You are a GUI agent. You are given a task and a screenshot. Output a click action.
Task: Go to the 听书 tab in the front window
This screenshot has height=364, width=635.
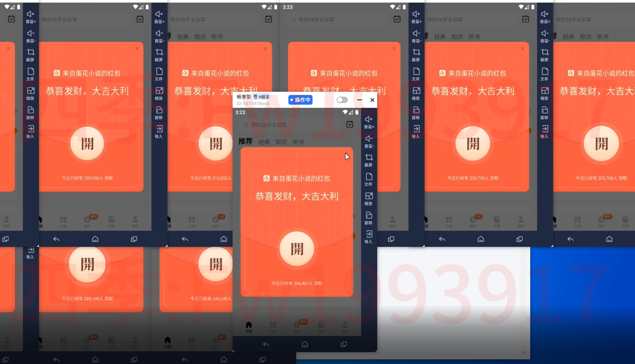(x=298, y=142)
